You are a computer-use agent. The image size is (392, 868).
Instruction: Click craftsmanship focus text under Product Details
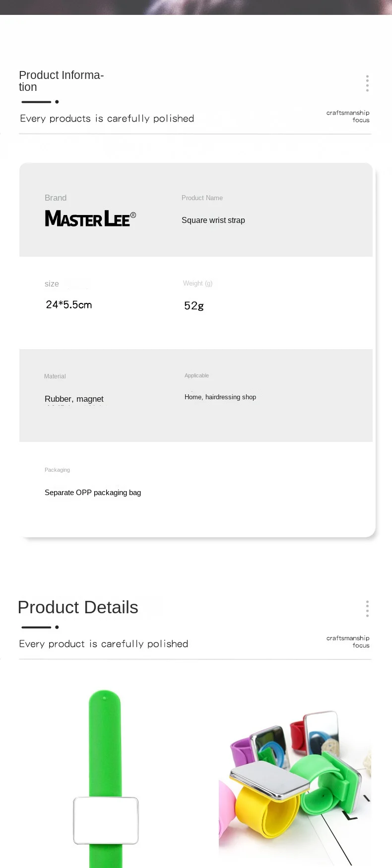[x=348, y=642]
